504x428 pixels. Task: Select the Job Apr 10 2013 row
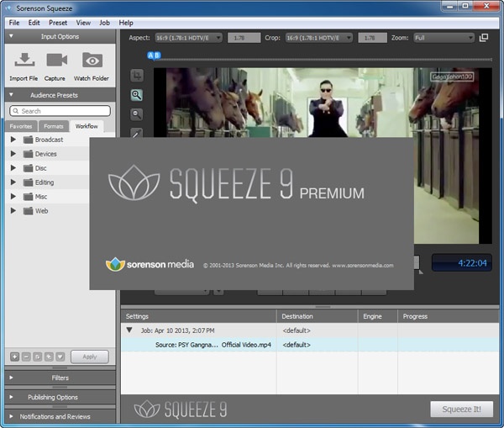[x=310, y=330]
